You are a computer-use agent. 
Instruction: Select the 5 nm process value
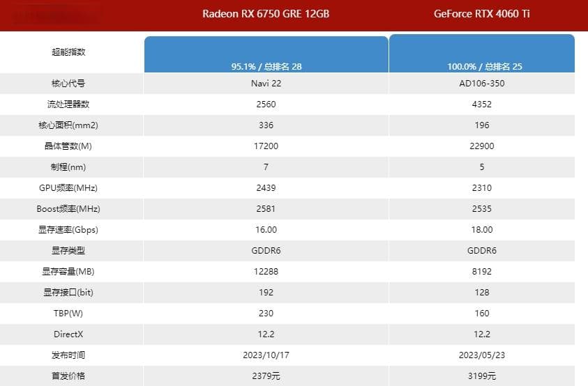pyautogui.click(x=482, y=167)
